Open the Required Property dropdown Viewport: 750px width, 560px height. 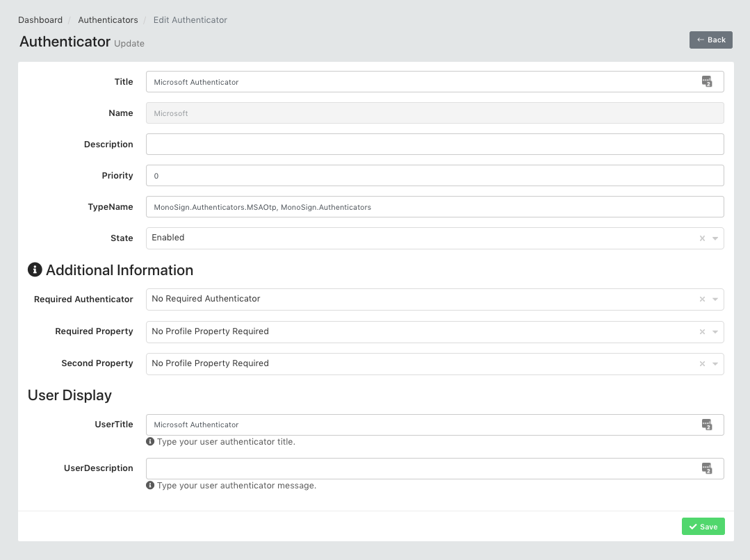715,332
